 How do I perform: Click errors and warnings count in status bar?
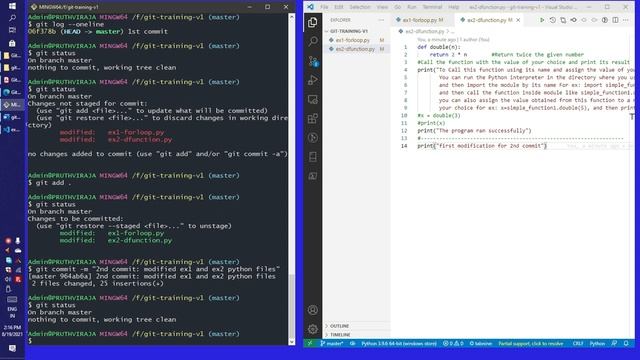453,344
